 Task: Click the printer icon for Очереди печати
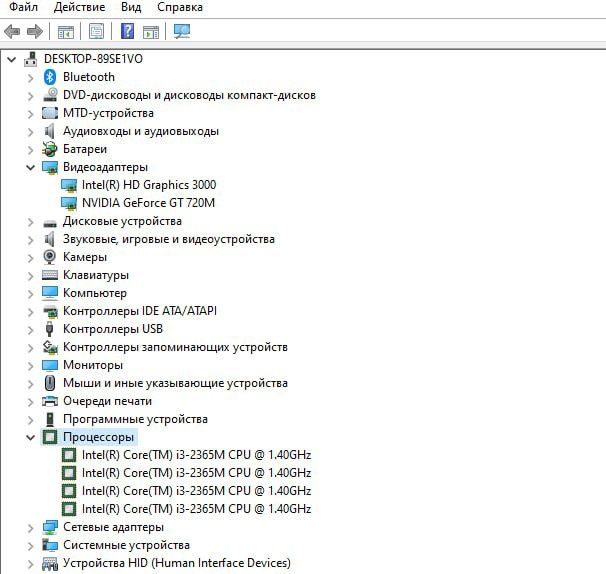click(x=50, y=401)
